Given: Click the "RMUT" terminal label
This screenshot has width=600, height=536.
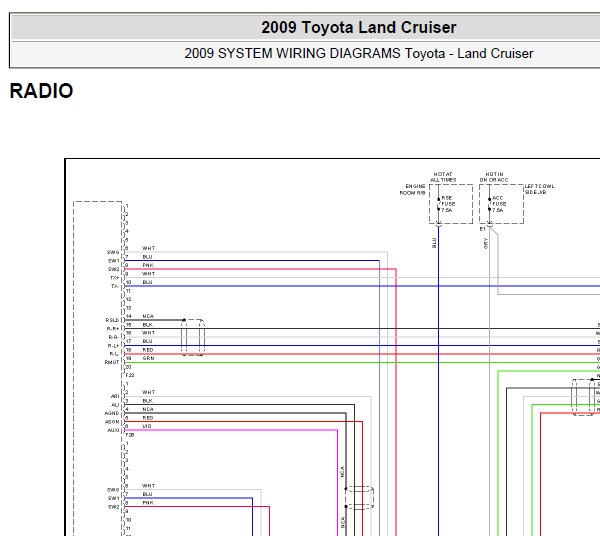Looking at the screenshot, I should pyautogui.click(x=112, y=362).
